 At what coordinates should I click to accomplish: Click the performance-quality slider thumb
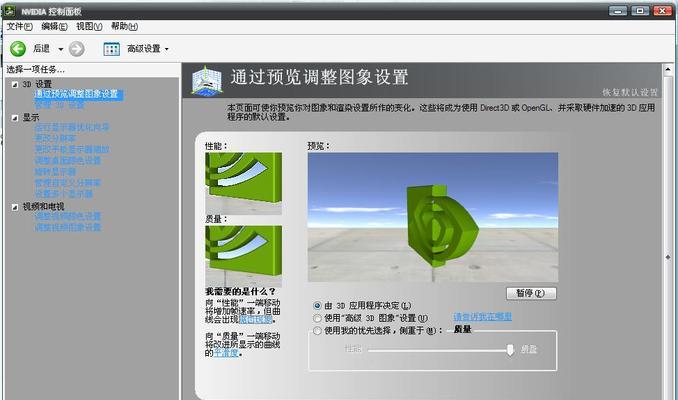click(510, 349)
